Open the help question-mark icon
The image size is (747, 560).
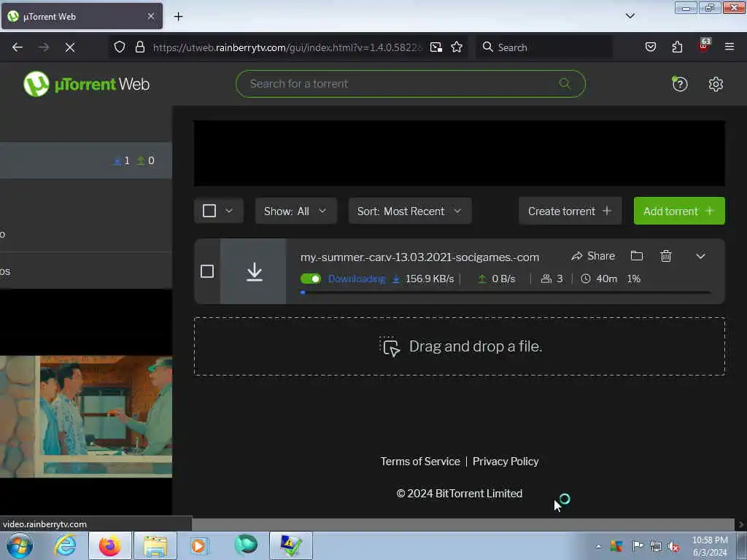[679, 85]
